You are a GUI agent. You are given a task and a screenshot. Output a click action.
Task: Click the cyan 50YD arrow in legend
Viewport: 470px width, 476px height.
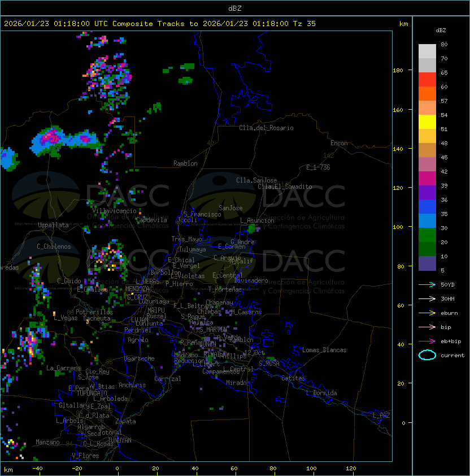(x=427, y=284)
